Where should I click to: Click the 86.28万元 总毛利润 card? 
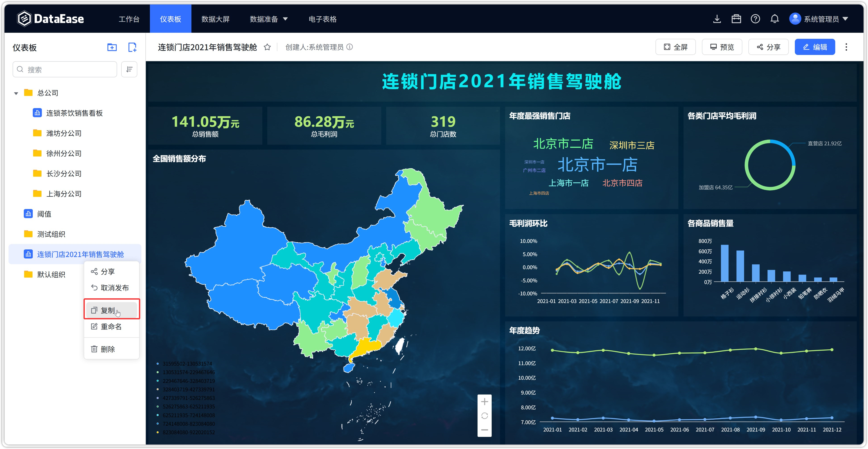(x=324, y=126)
